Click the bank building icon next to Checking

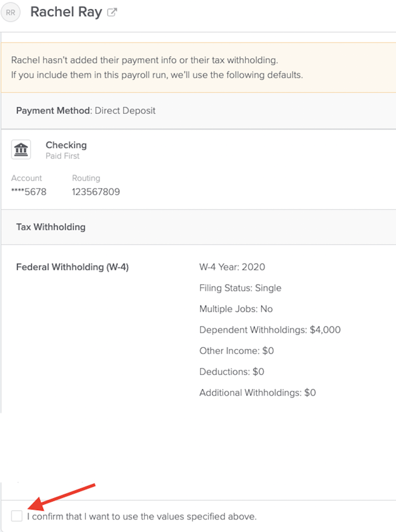coord(21,149)
